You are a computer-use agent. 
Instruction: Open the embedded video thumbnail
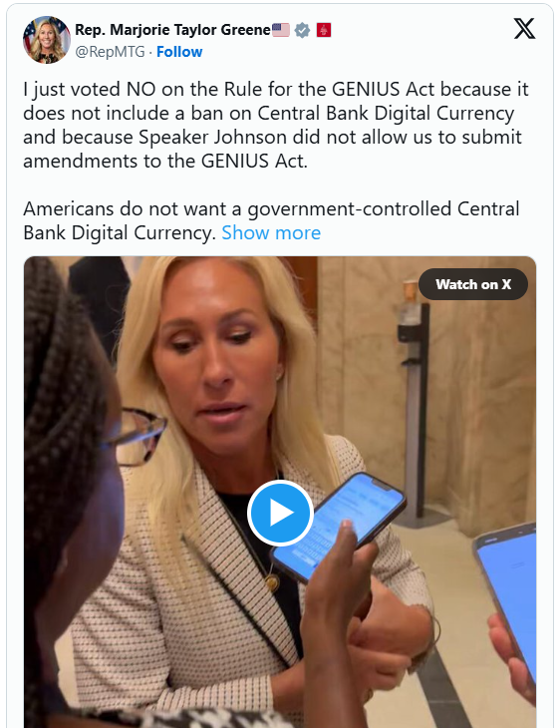280,492
